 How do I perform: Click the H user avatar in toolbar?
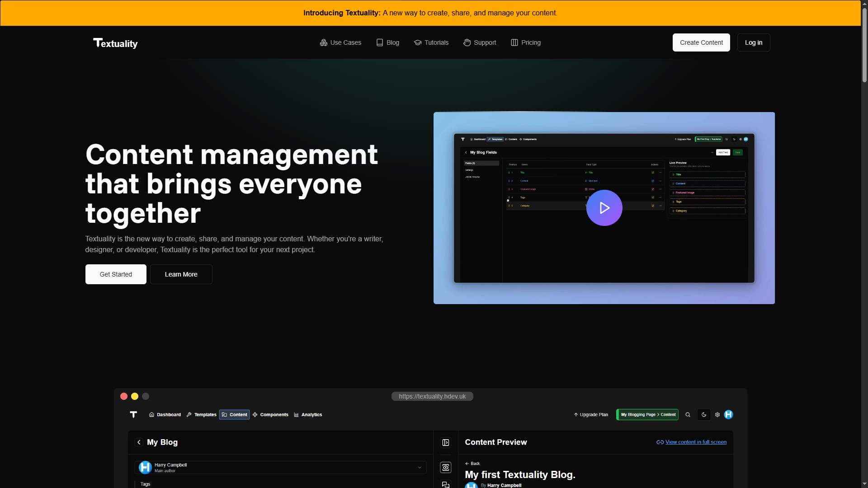(x=728, y=414)
